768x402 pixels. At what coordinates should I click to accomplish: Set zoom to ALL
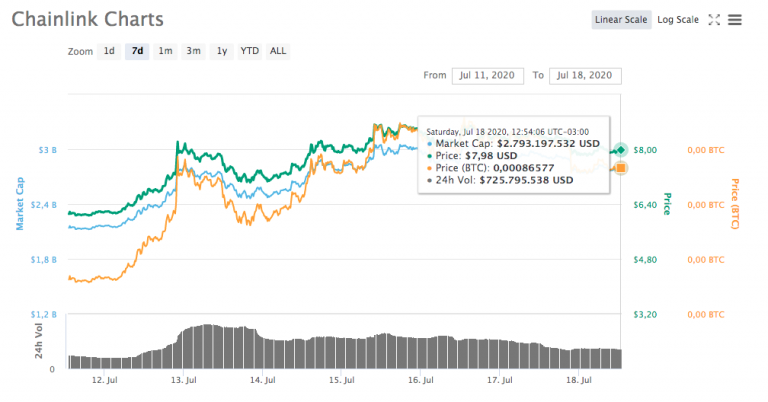tap(278, 51)
